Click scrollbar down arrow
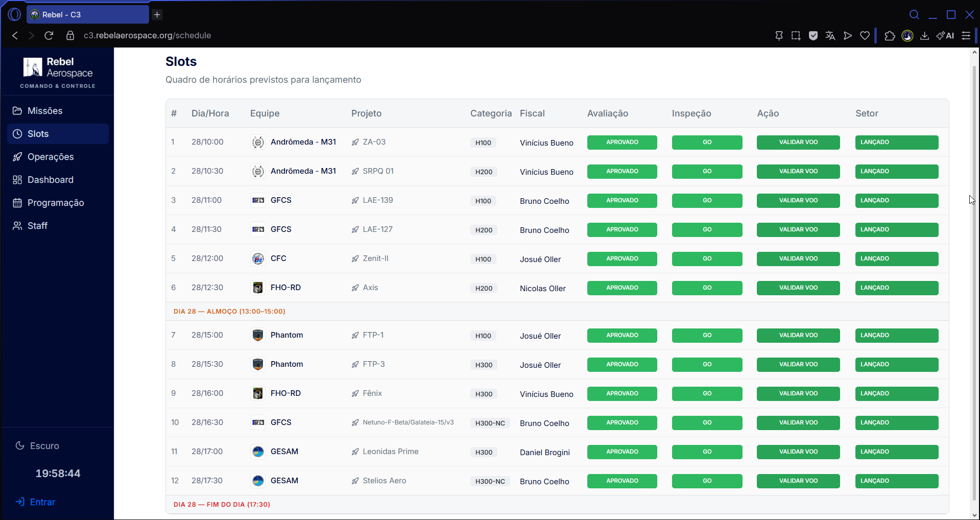This screenshot has width=980, height=520. click(974, 515)
